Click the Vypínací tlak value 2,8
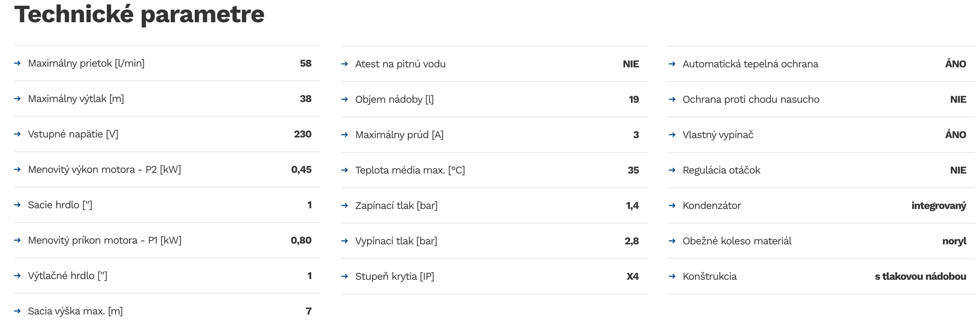Screen dimensions: 980x328 [632, 241]
